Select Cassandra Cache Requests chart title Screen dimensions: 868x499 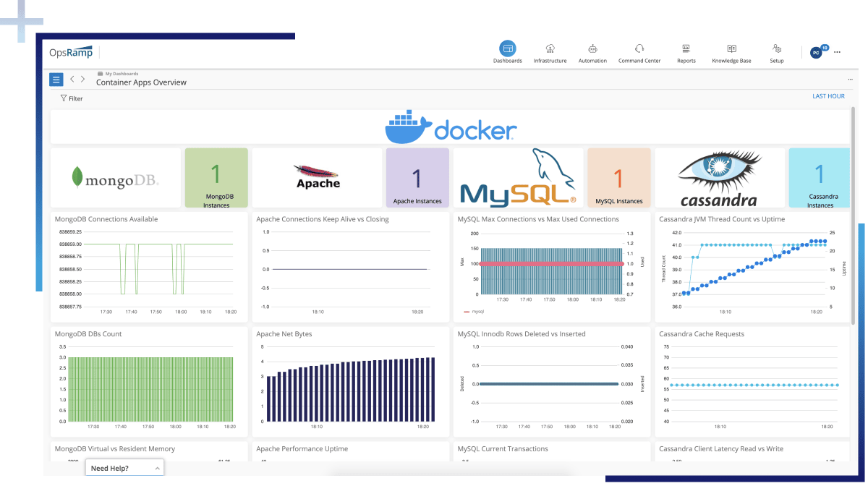[x=702, y=334]
